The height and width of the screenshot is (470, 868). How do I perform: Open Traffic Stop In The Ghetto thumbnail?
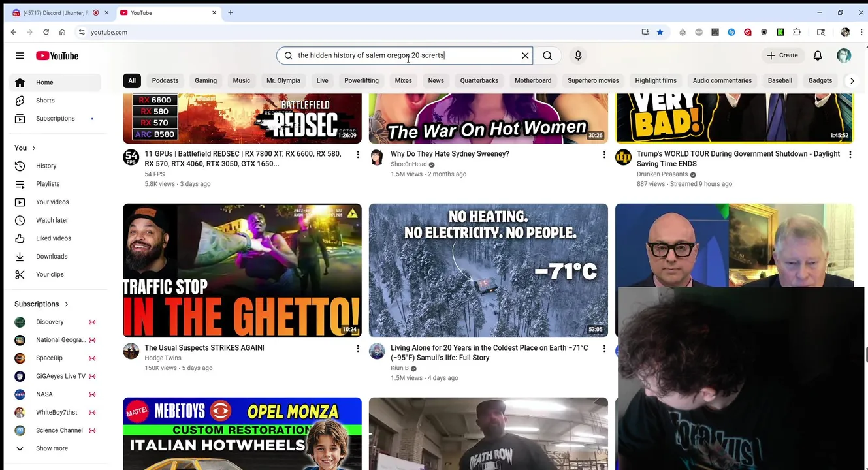242,270
